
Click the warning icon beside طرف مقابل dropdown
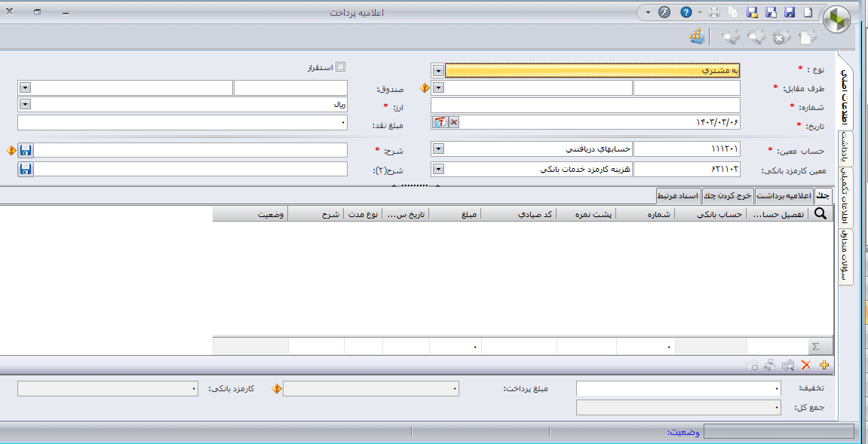pyautogui.click(x=425, y=87)
